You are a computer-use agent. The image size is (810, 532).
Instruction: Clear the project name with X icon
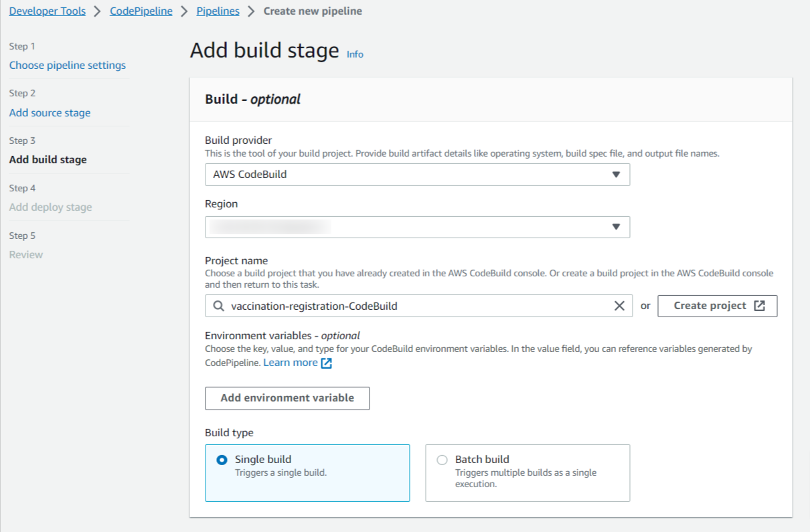(619, 306)
